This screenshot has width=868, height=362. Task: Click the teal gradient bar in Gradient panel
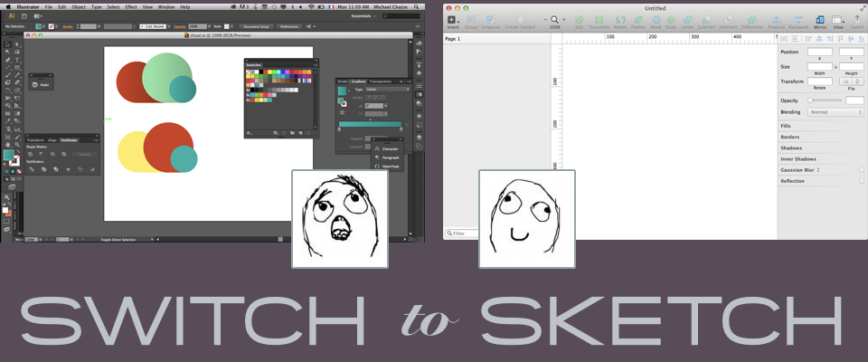pyautogui.click(x=370, y=125)
